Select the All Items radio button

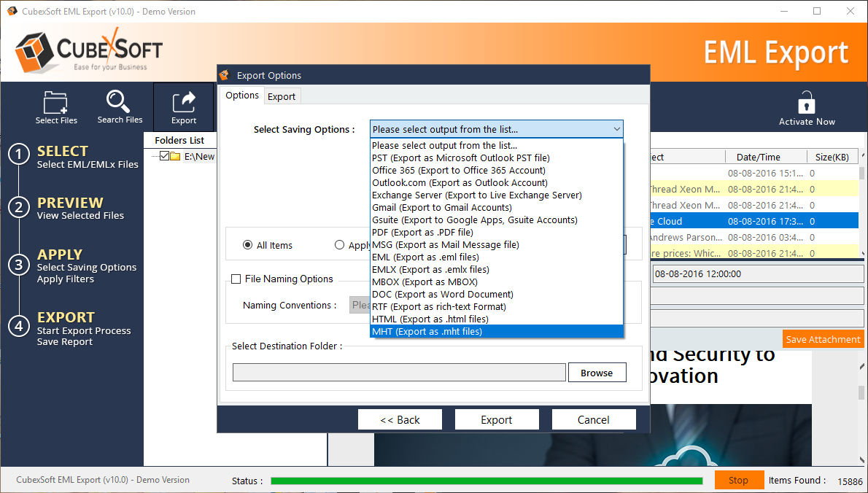pyautogui.click(x=248, y=246)
